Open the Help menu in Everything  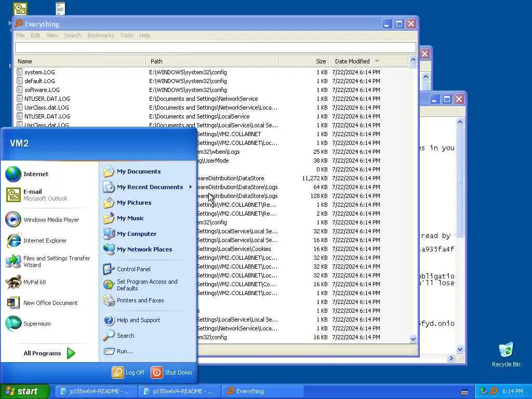(x=144, y=35)
